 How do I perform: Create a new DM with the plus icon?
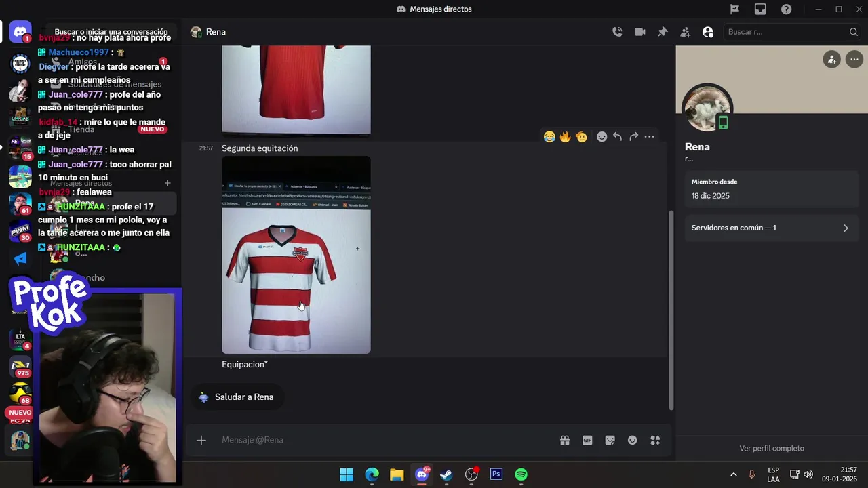coord(167,183)
